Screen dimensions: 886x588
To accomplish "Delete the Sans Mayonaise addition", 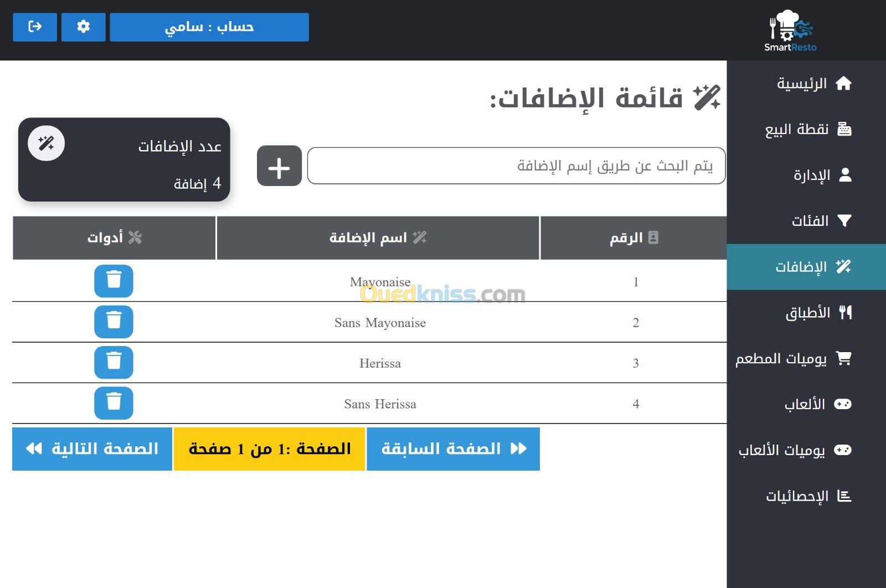I will (114, 322).
